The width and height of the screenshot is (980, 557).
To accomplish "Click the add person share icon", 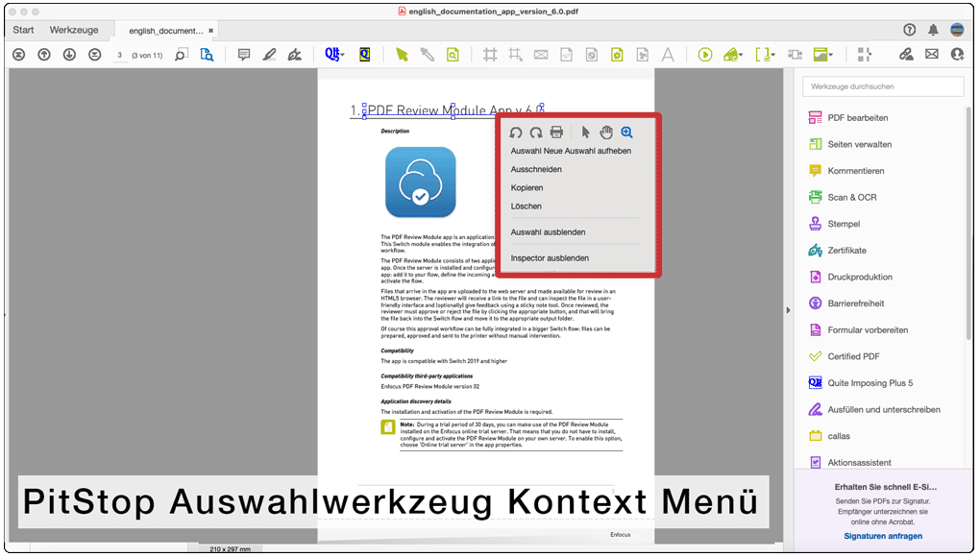I will click(957, 55).
